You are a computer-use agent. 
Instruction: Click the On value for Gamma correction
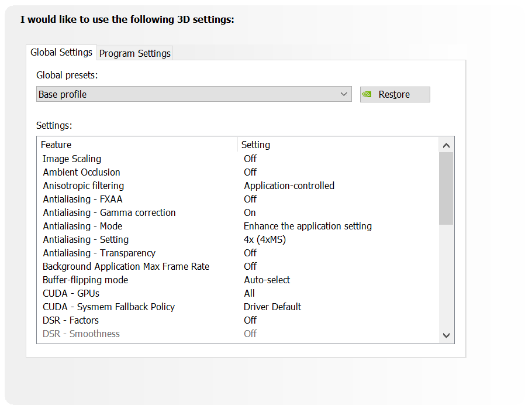[x=250, y=212]
